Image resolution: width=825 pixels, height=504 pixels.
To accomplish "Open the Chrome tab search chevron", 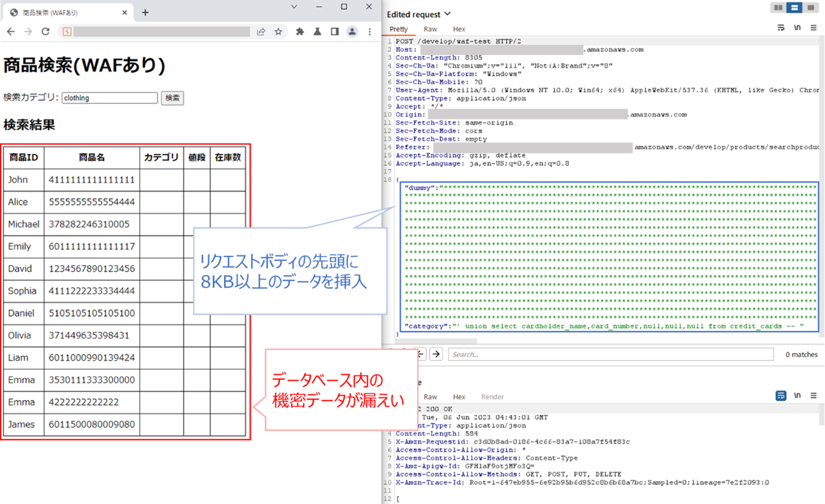I will tap(294, 7).
